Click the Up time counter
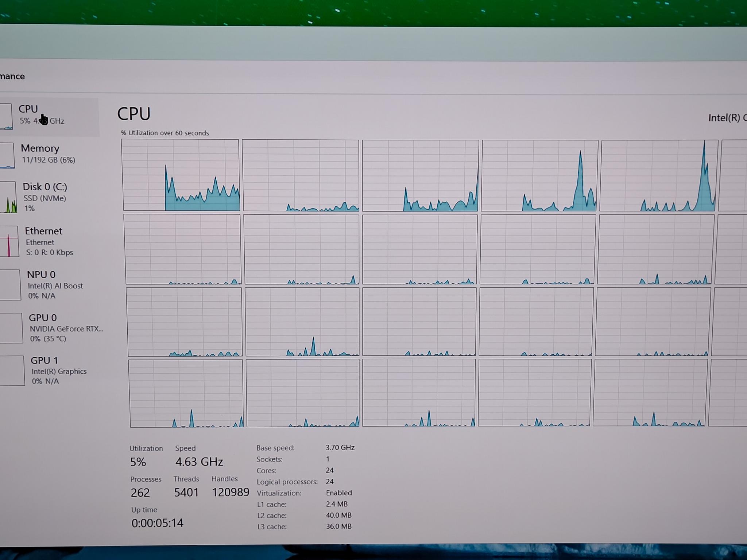 click(x=157, y=523)
